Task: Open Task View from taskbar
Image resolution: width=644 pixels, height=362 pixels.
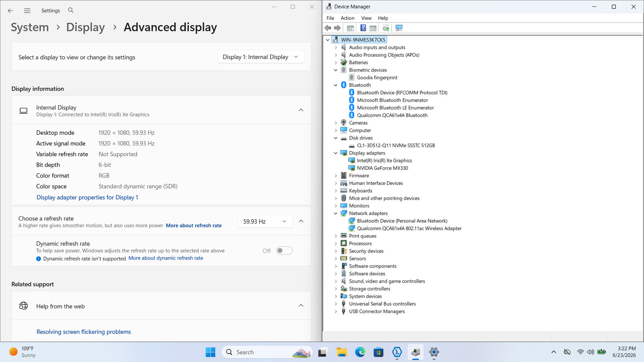Action: click(x=323, y=352)
